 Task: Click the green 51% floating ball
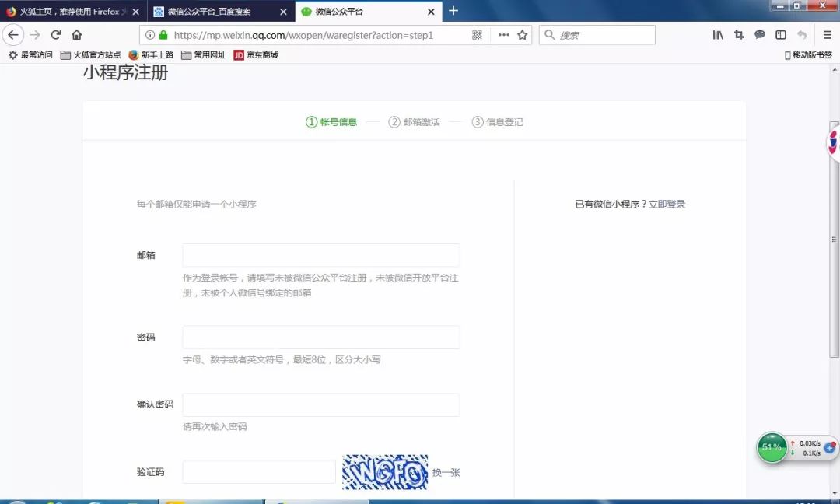(x=772, y=447)
